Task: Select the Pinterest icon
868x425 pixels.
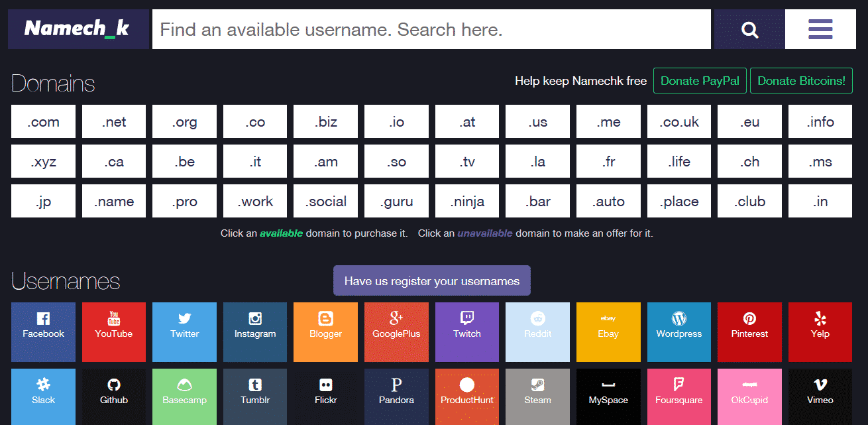Action: click(749, 332)
